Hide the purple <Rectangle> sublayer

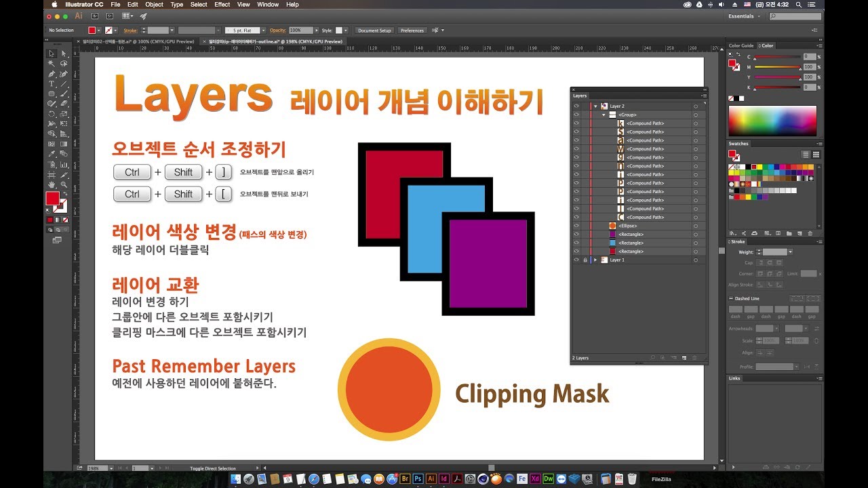[576, 235]
